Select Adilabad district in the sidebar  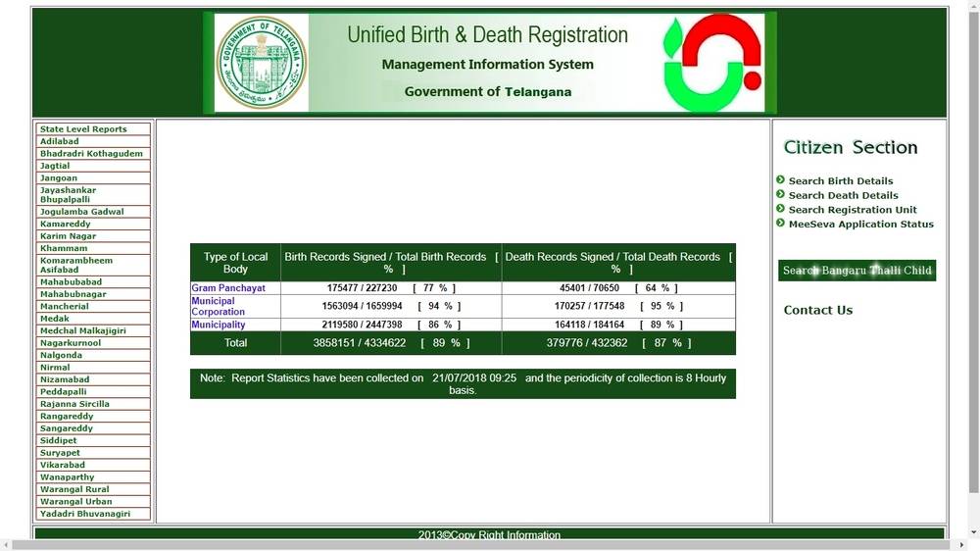(60, 141)
